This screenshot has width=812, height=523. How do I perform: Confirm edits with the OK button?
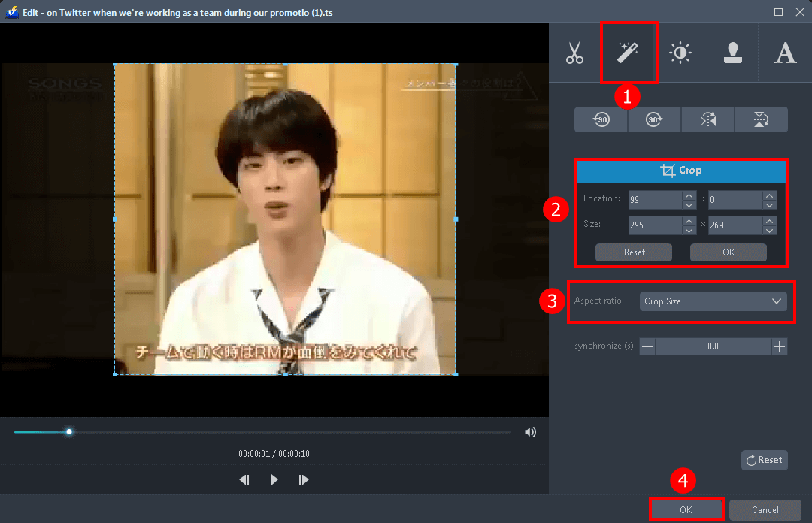pyautogui.click(x=685, y=509)
